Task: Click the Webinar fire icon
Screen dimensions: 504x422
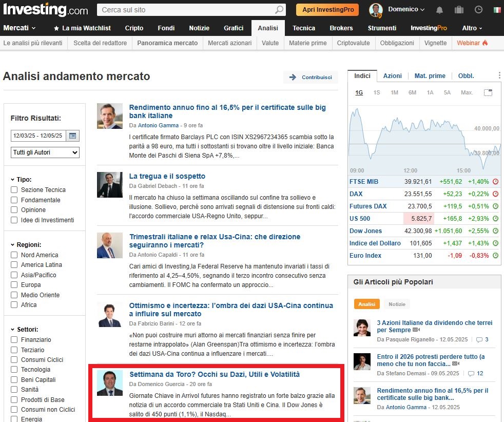Action: (x=485, y=43)
